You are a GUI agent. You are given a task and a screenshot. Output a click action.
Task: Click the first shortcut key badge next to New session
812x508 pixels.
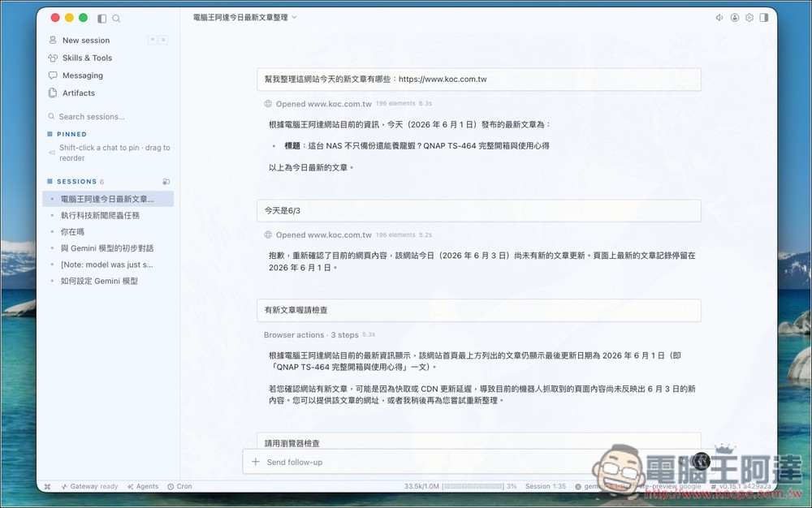click(x=153, y=41)
